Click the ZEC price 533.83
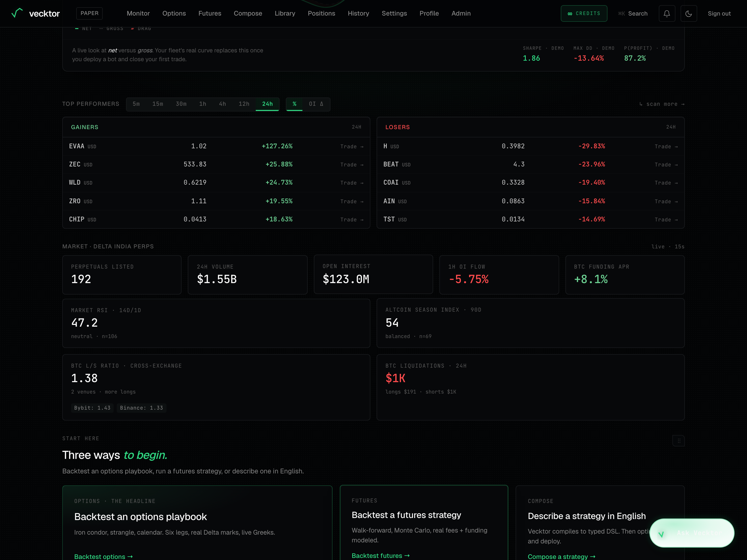 click(x=195, y=164)
